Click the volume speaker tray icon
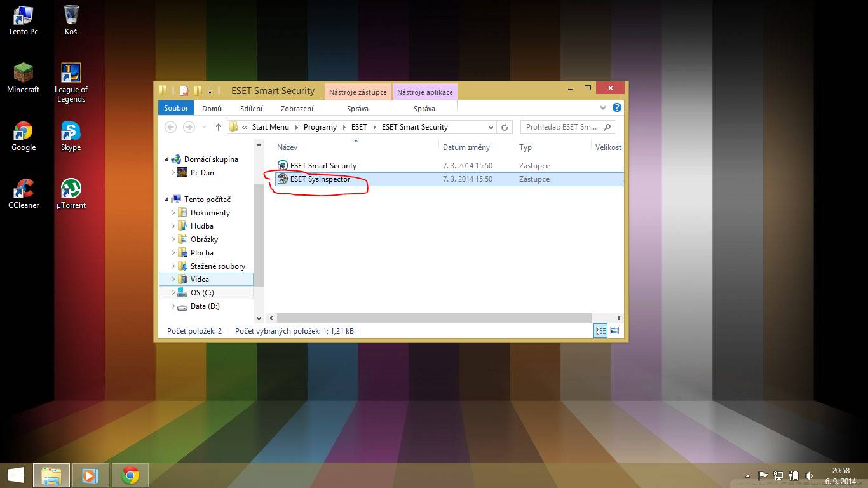Viewport: 868px width, 488px height. [809, 475]
